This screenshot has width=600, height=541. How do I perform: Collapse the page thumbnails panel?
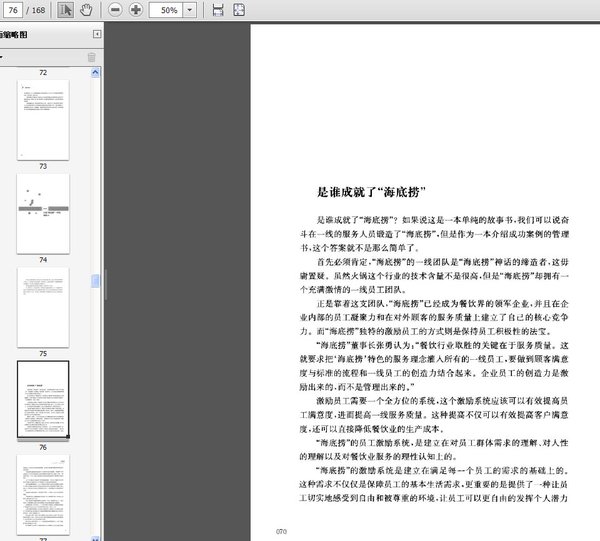click(x=97, y=35)
